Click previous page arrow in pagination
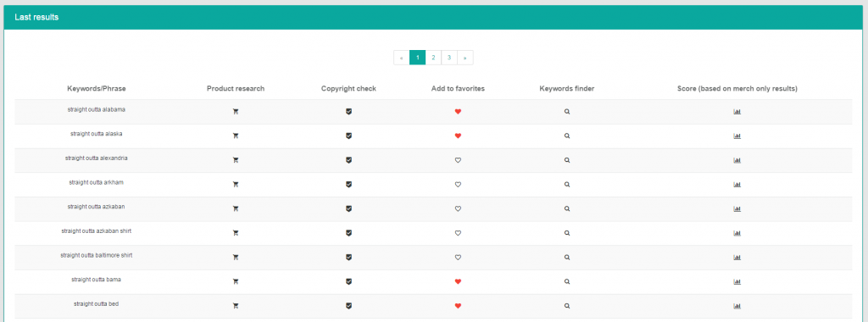Viewport: 868px width, 322px height. coord(401,58)
